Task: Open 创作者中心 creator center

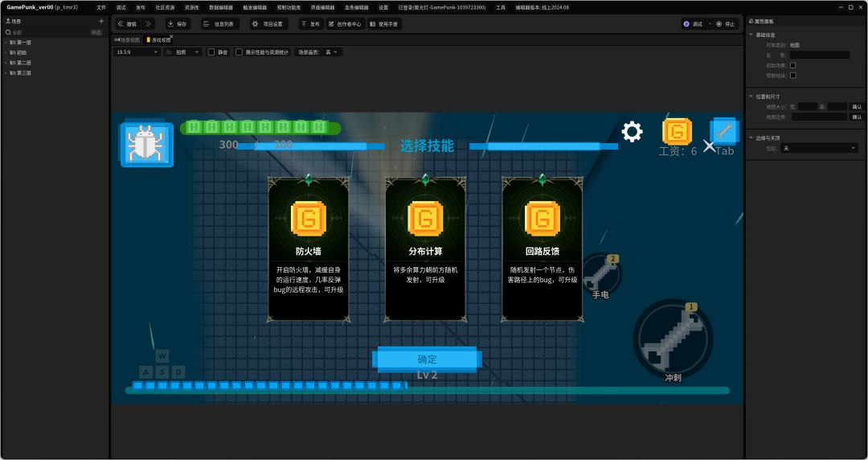Action: click(x=345, y=24)
